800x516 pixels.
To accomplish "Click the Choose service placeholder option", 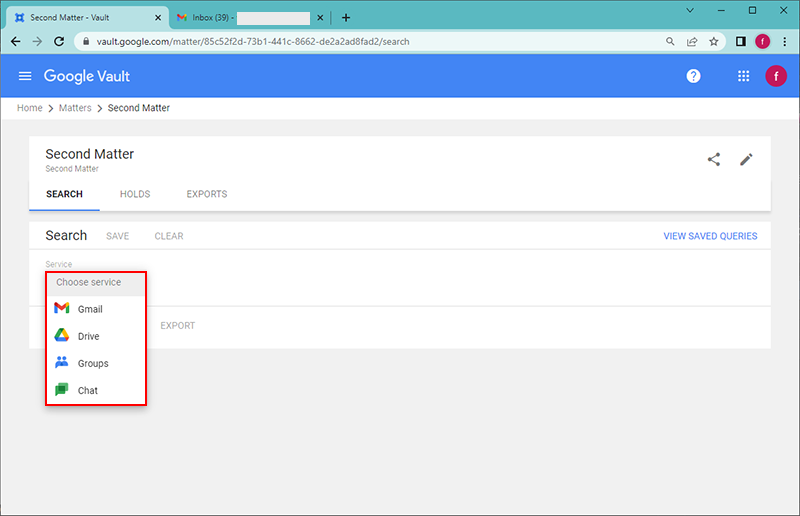I will 96,282.
